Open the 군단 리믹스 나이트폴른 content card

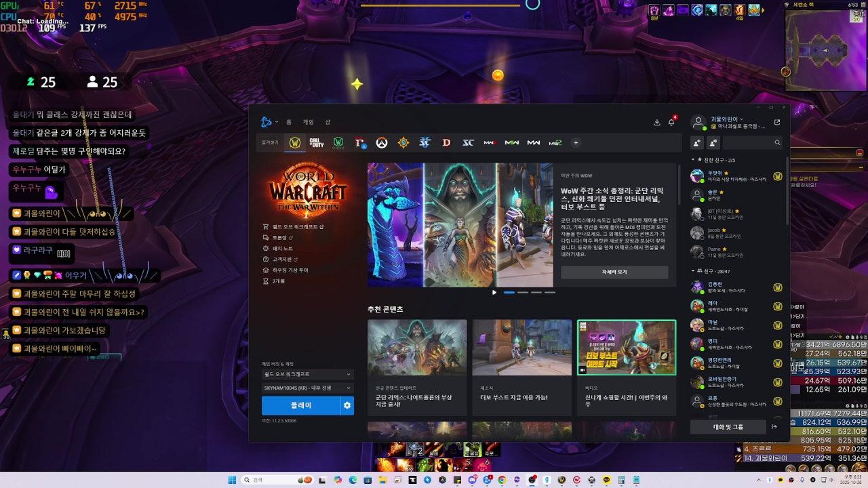pyautogui.click(x=417, y=367)
